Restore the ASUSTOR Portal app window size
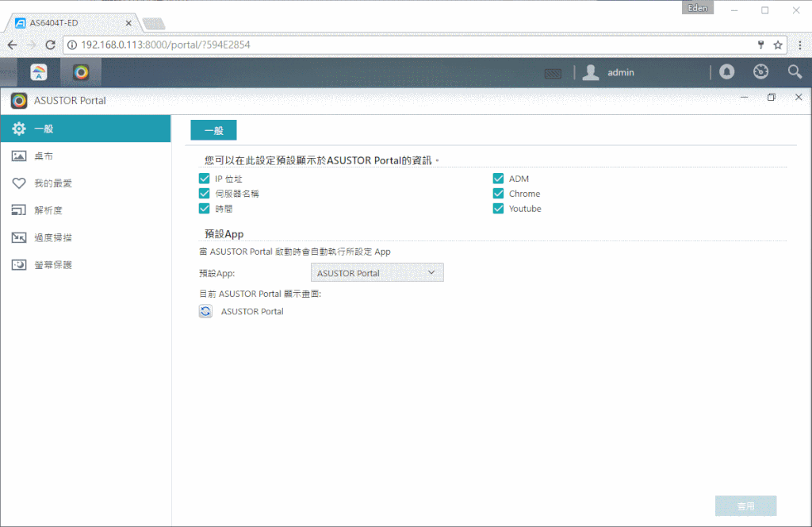This screenshot has width=812, height=527. pos(771,98)
